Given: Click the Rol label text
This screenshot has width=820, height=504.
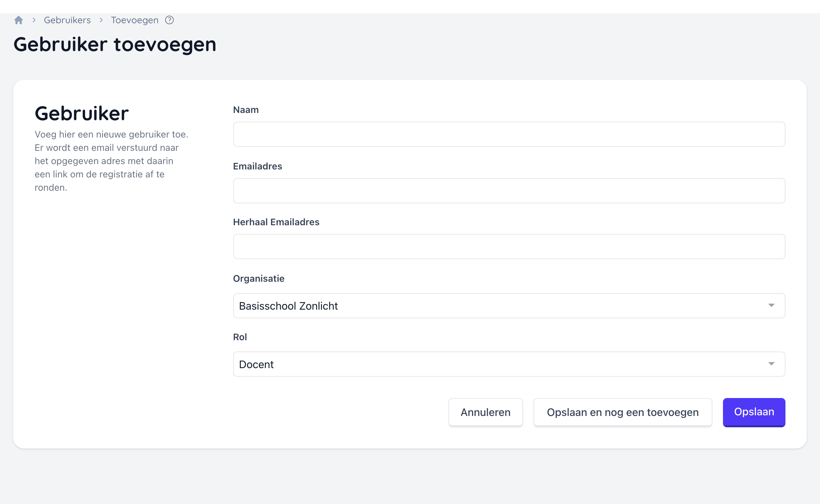Looking at the screenshot, I should (x=240, y=337).
